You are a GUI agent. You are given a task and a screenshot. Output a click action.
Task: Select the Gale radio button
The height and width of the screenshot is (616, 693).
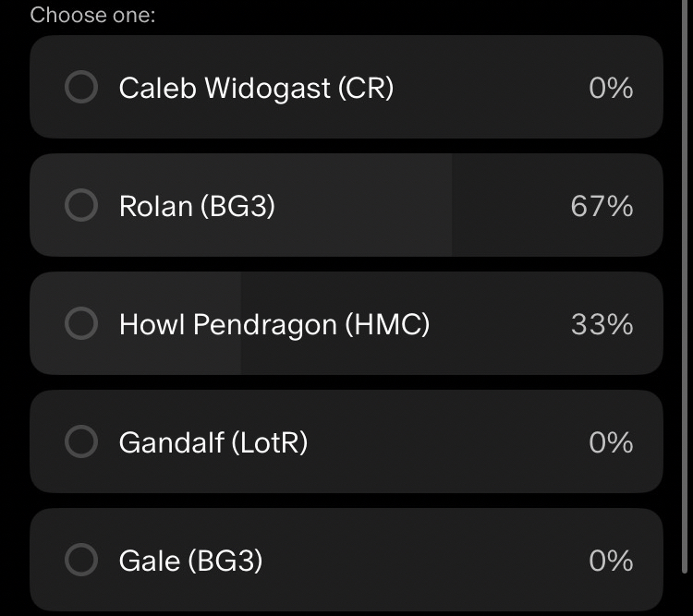point(80,560)
